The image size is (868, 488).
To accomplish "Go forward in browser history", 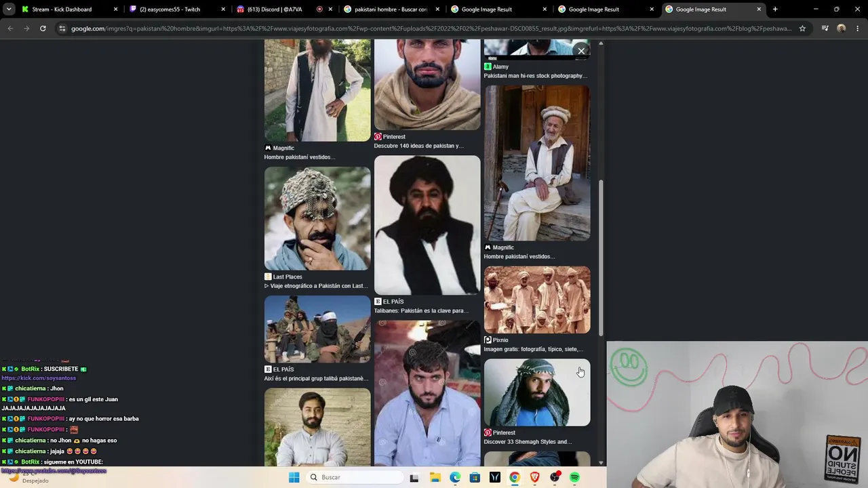I will 26,28.
